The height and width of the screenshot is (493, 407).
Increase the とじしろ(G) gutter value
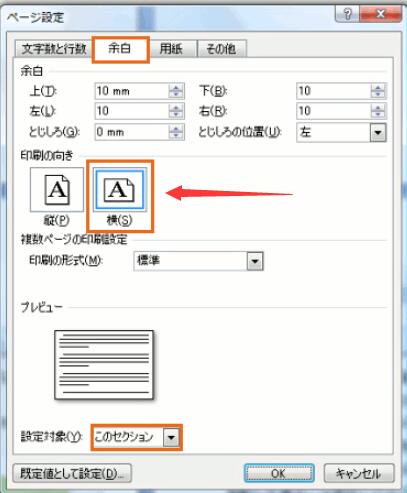[176, 128]
